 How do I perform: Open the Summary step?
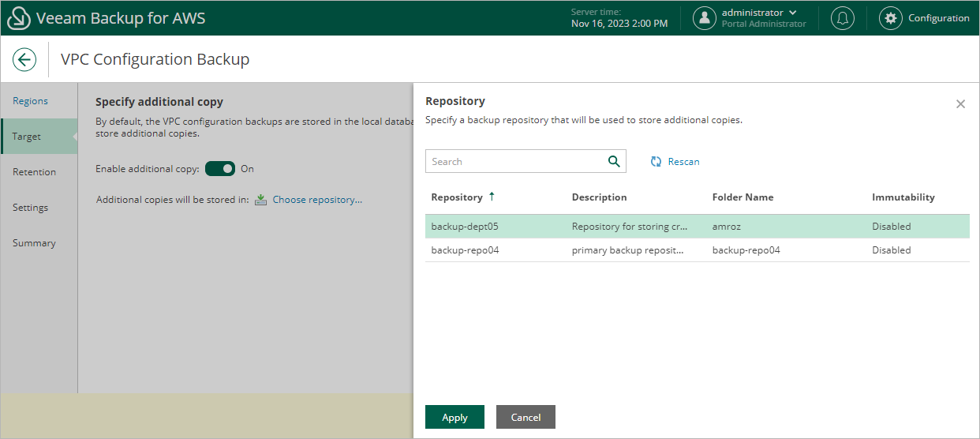34,243
